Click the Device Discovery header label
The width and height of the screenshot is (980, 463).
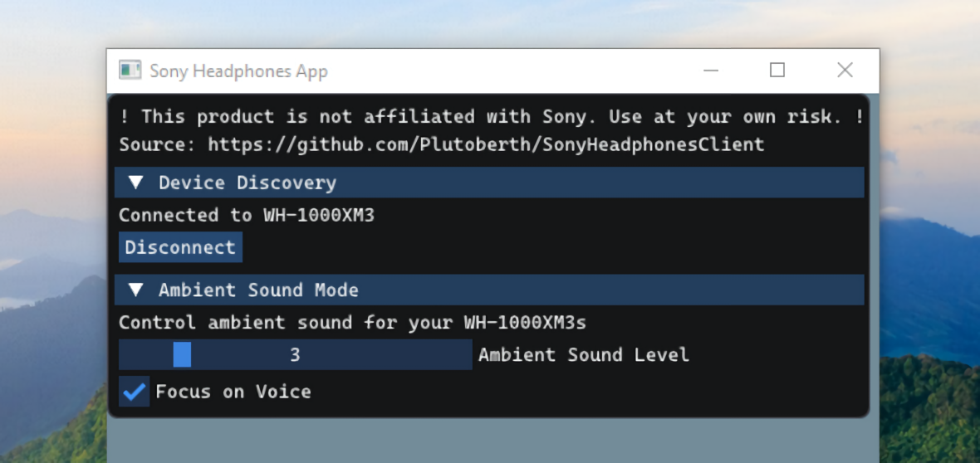(x=247, y=183)
